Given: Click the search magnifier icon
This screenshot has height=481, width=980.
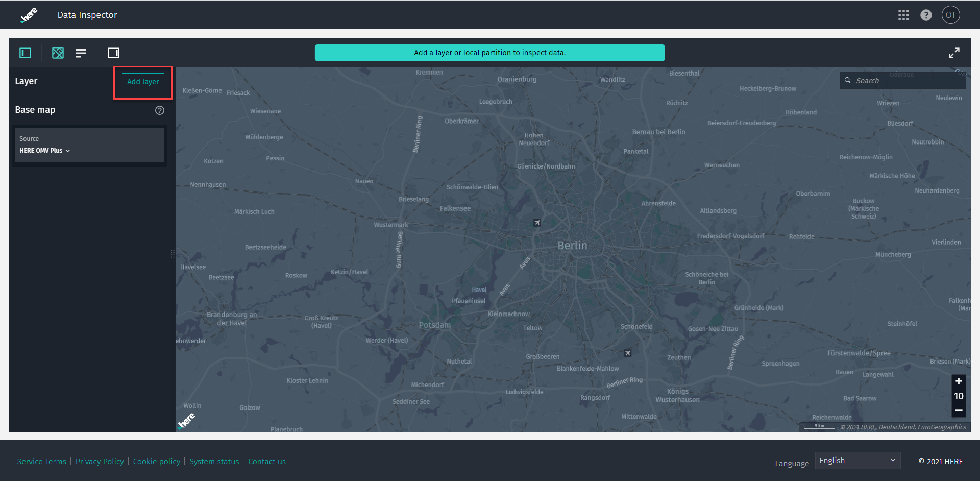Looking at the screenshot, I should coord(848,80).
